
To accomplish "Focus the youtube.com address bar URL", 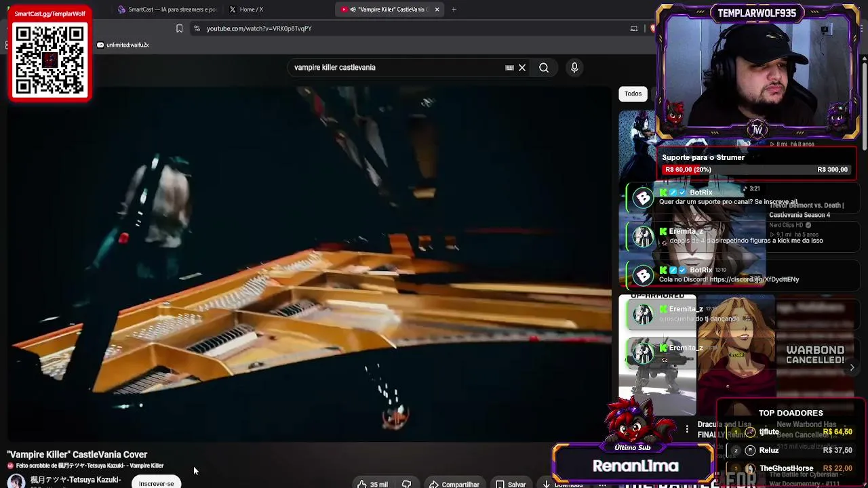I will click(259, 28).
